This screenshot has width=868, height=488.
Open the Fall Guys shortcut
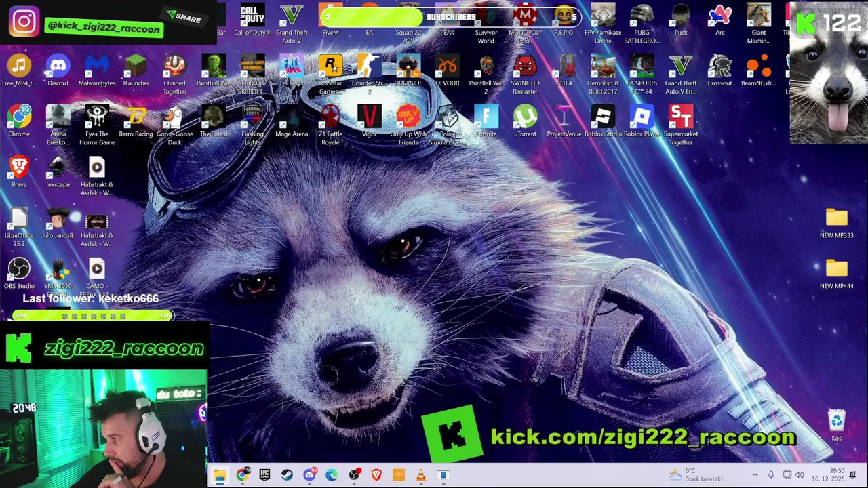pyautogui.click(x=292, y=70)
